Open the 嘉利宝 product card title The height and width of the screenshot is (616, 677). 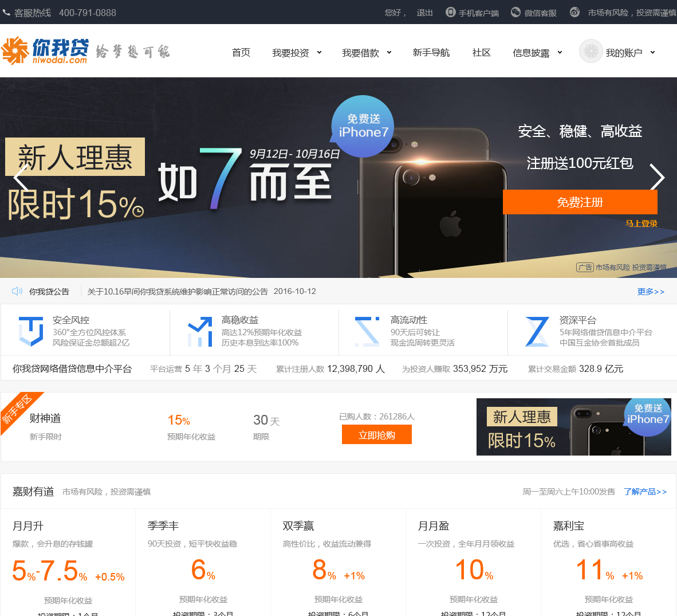tap(569, 525)
